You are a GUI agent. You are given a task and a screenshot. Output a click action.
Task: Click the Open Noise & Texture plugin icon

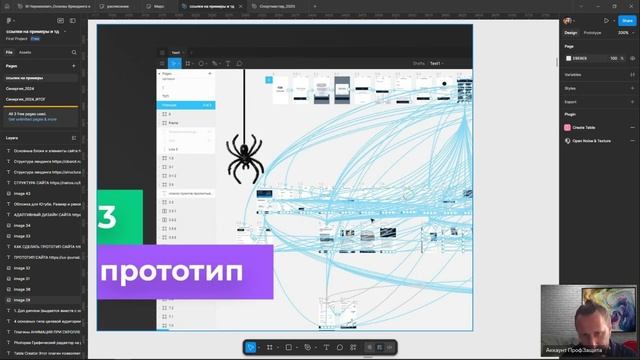point(567,141)
